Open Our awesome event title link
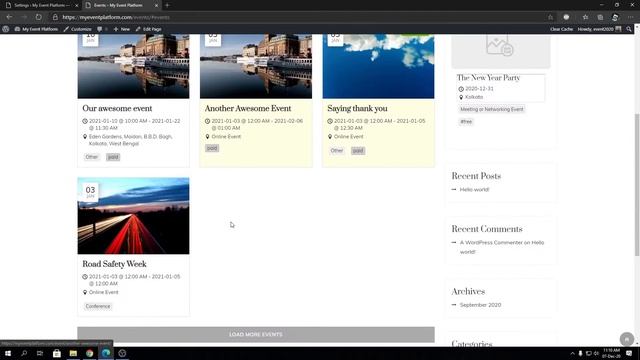This screenshot has height=360, width=640. pos(117,108)
